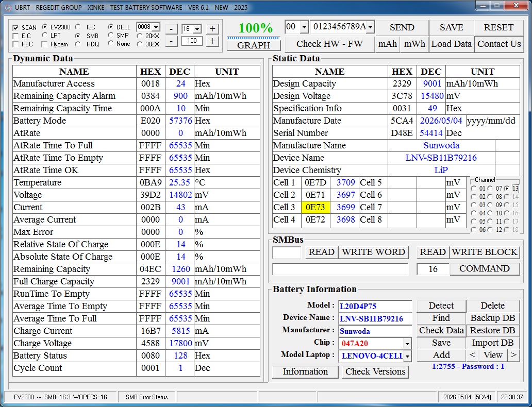Click the app icon in title bar
The width and height of the screenshot is (532, 407).
8,7
